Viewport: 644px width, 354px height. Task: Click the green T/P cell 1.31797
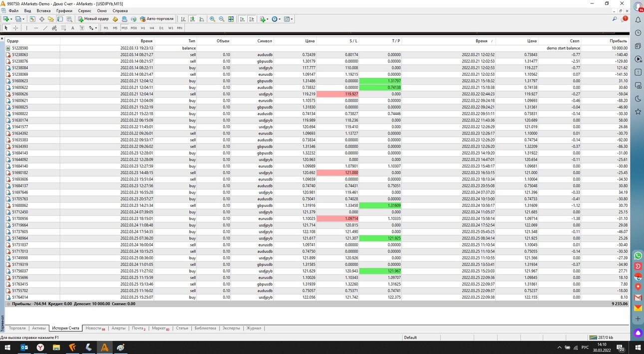(380, 81)
